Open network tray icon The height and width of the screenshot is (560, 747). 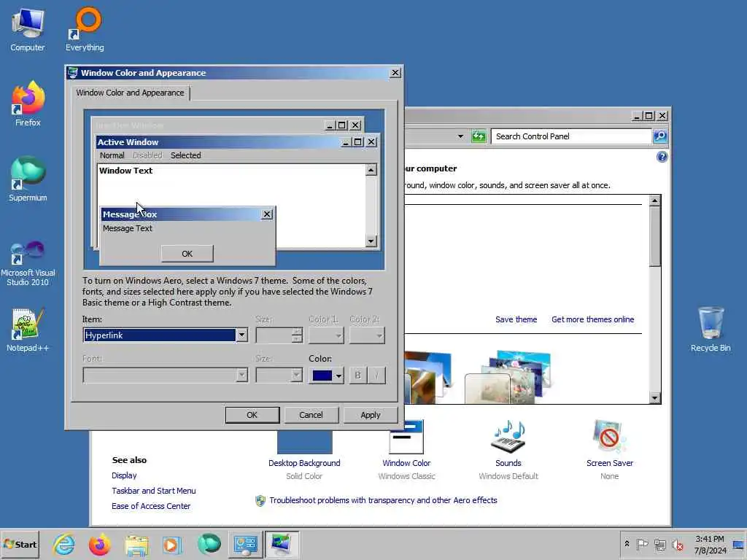click(x=659, y=544)
